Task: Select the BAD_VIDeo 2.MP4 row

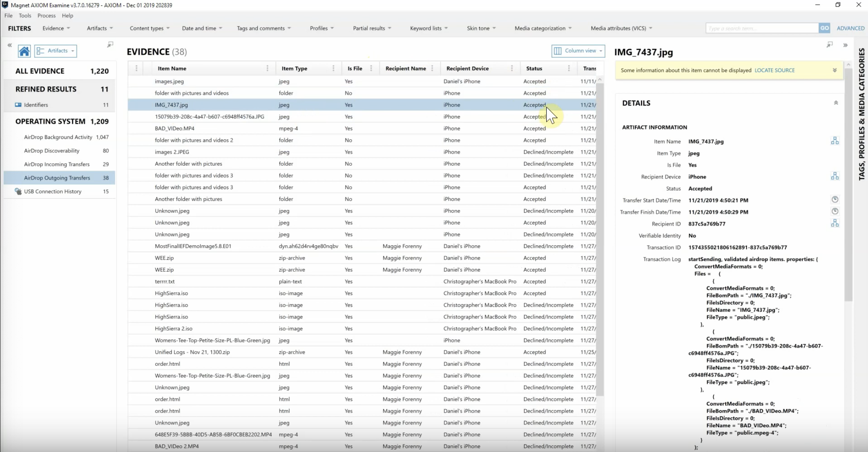Action: tap(362, 446)
